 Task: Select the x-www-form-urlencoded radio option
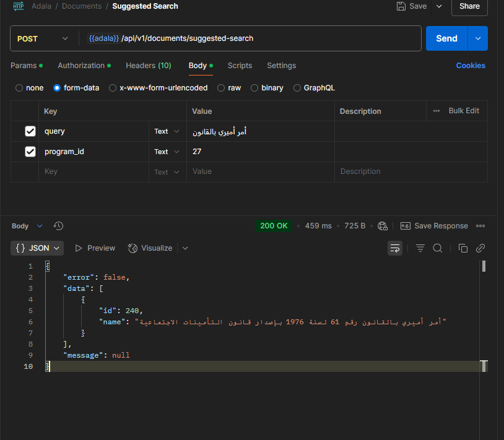point(113,88)
